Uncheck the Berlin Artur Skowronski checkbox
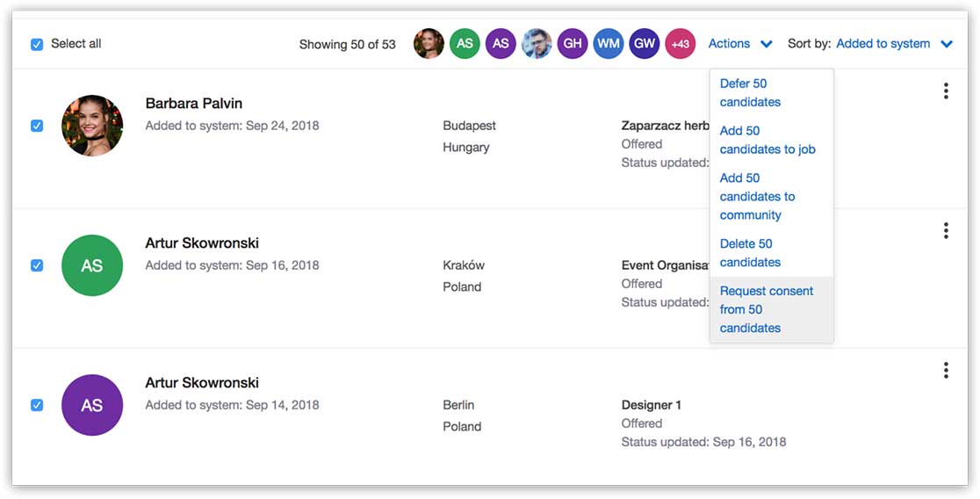The width and height of the screenshot is (980, 499). [37, 405]
